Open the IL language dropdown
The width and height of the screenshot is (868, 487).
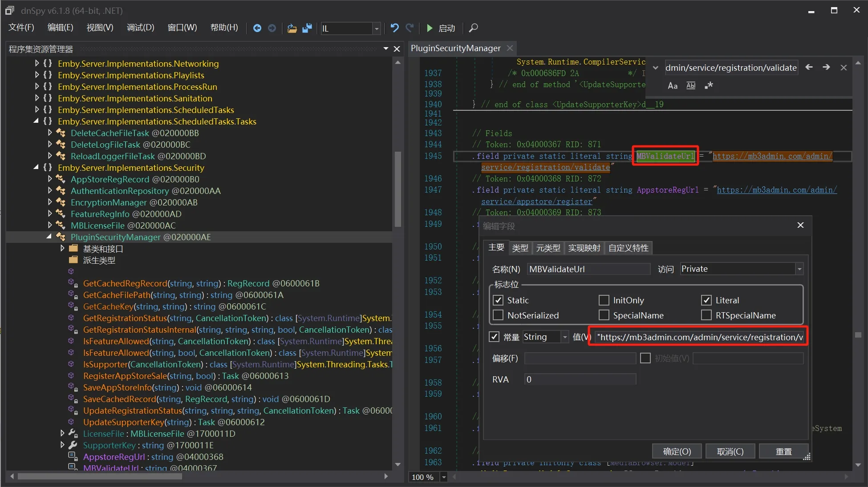[x=376, y=28]
